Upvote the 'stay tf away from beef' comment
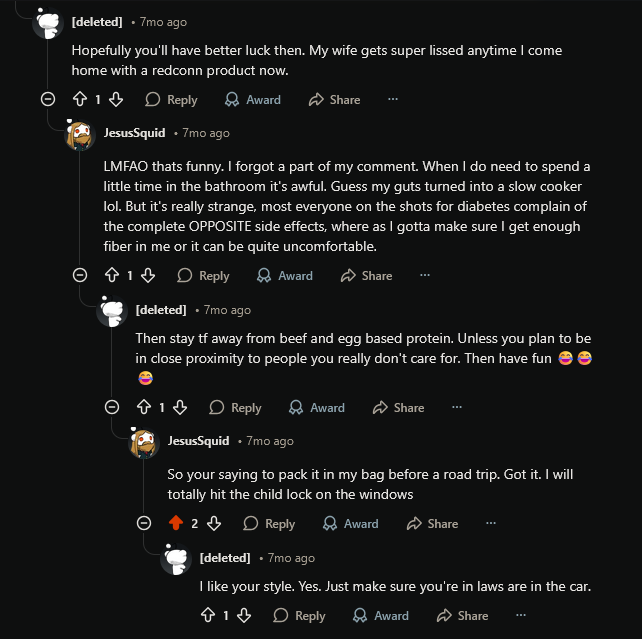This screenshot has height=639, width=642. (145, 407)
